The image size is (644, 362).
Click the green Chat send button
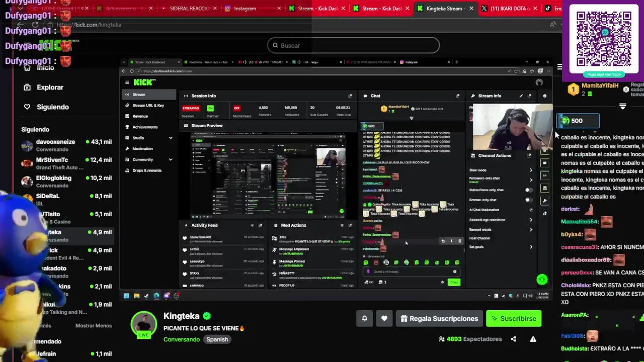click(x=454, y=282)
